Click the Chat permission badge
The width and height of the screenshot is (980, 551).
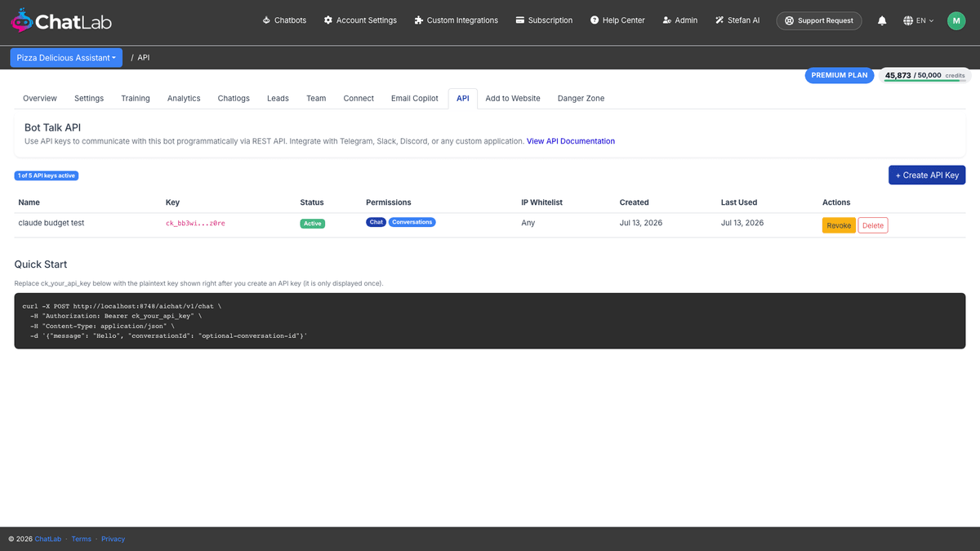[376, 222]
